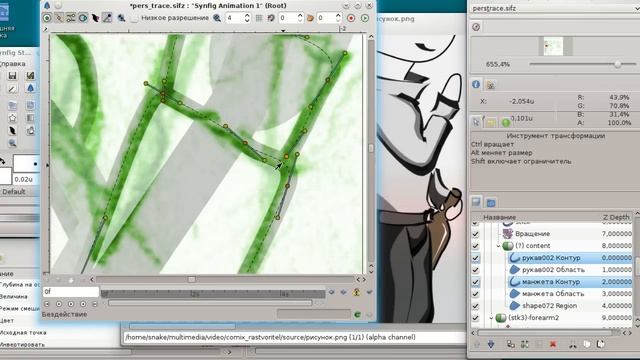
Task: Click the timeline ruler at 2s
Action: coord(196,293)
